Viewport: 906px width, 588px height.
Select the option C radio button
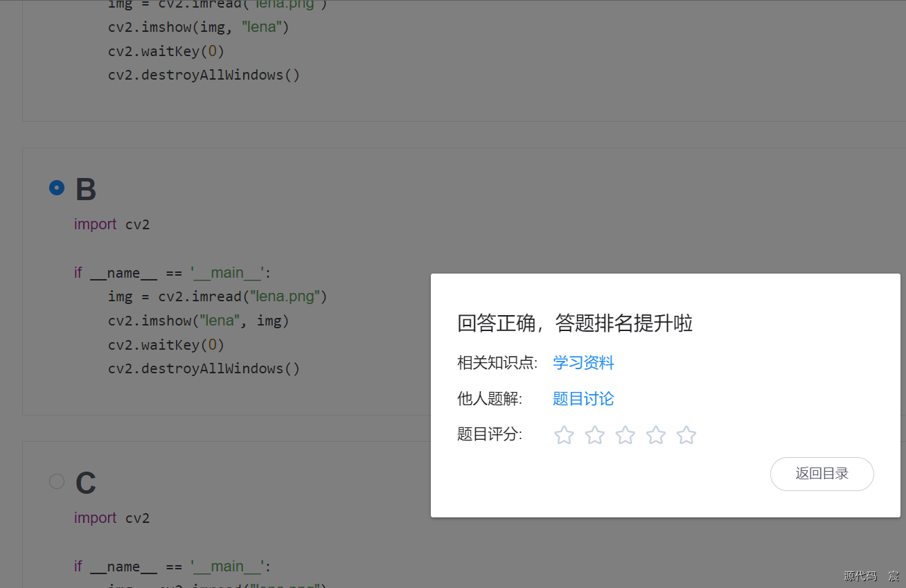(57, 481)
